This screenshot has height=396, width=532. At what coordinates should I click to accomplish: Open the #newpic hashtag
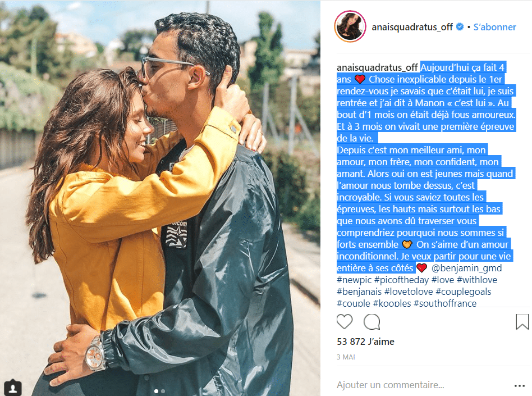354,280
